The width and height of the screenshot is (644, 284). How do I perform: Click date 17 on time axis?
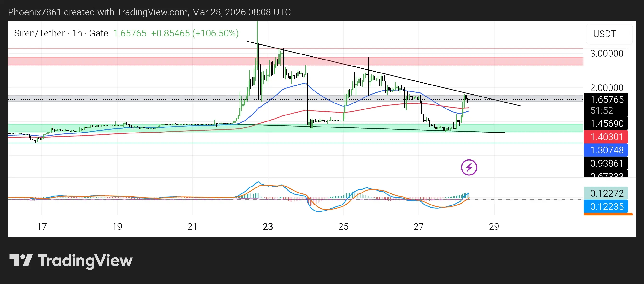tap(42, 226)
